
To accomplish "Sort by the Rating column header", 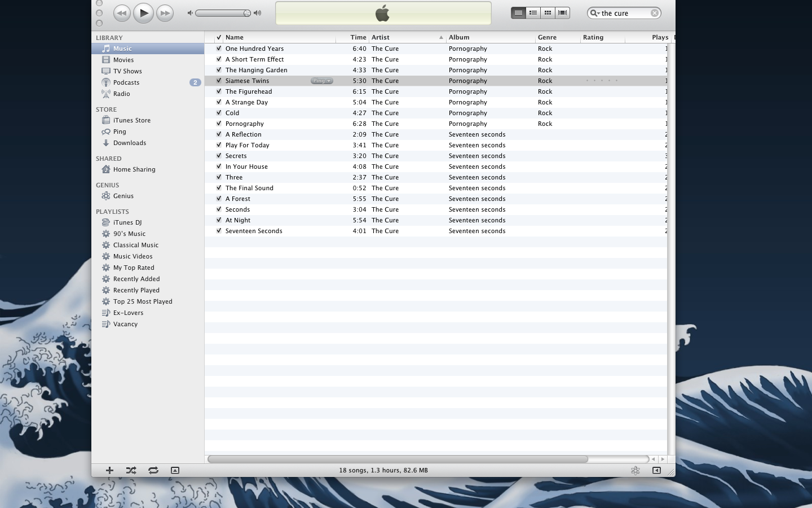I will pyautogui.click(x=603, y=37).
